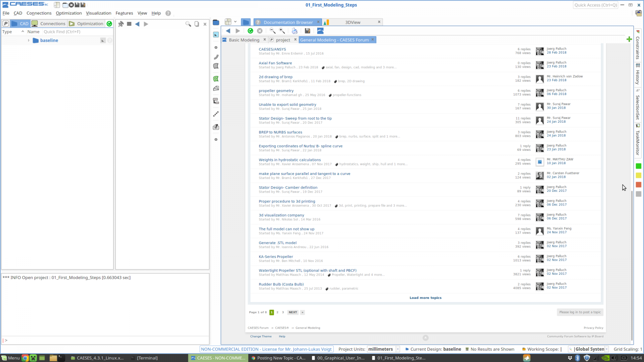The height and width of the screenshot is (362, 644).
Task: Select the curve creation tool in vertical toolbar
Action: [x=216, y=57]
